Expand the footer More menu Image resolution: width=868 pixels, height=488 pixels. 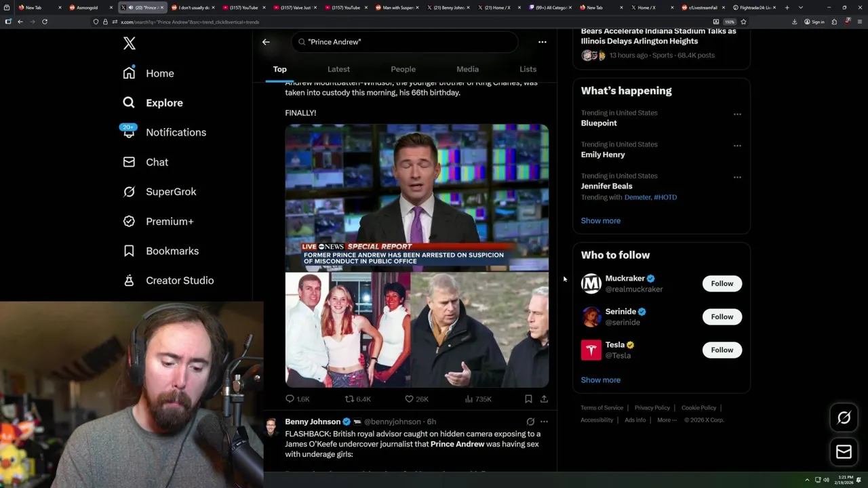[x=667, y=420]
